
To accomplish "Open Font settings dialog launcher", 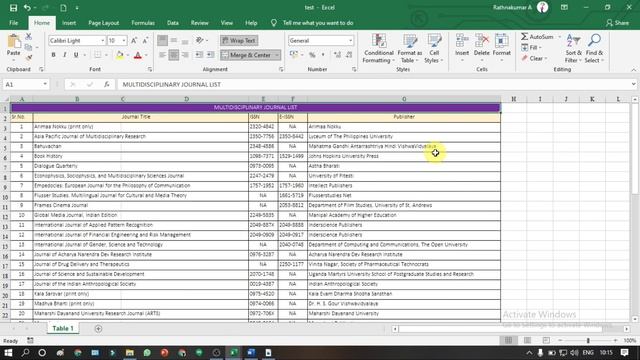I will [150, 69].
